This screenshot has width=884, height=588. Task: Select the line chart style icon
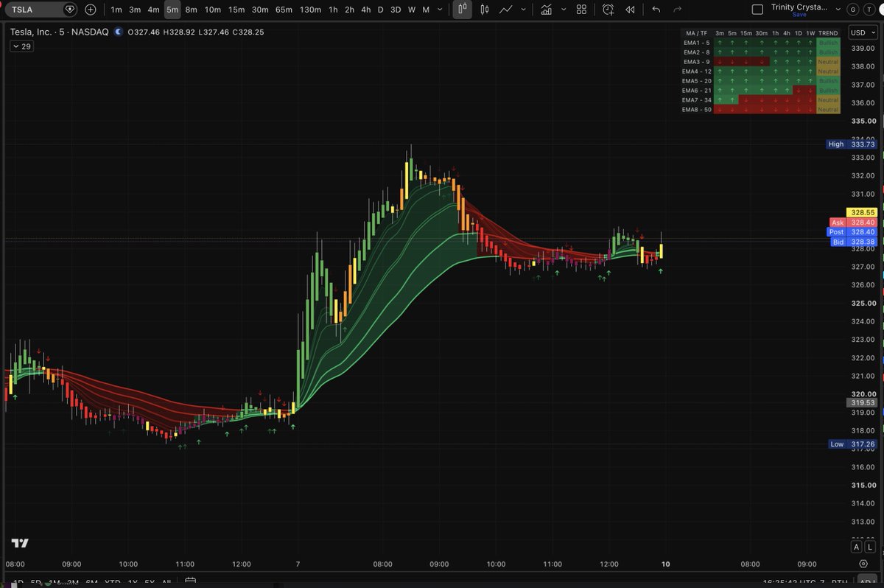tap(506, 10)
